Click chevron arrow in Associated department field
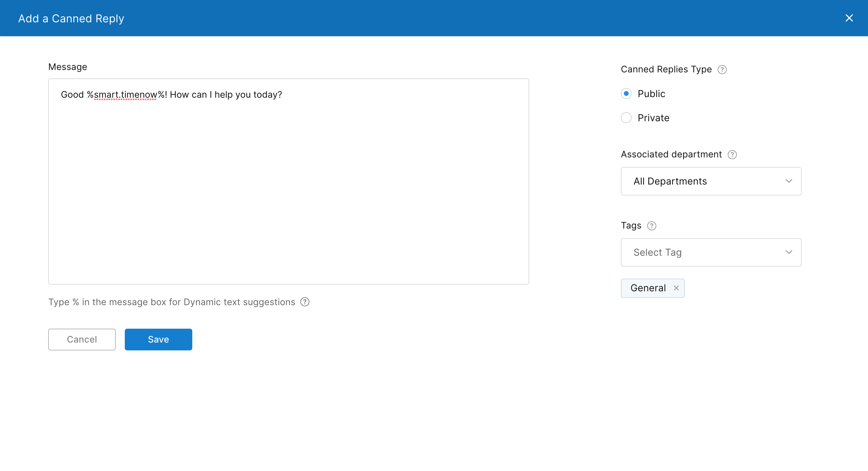Image resolution: width=868 pixels, height=471 pixels. [788, 181]
